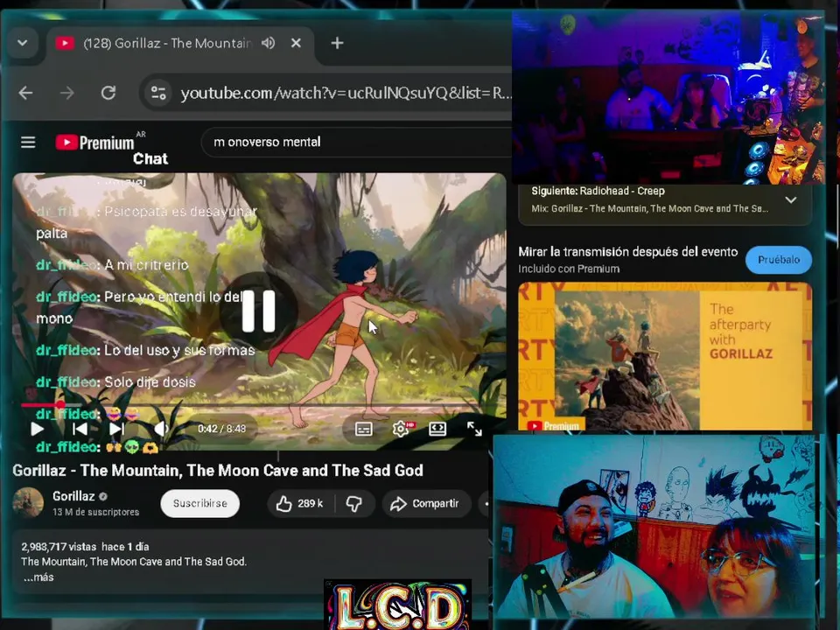Subscribe with the Suscribirse button

coord(199,504)
